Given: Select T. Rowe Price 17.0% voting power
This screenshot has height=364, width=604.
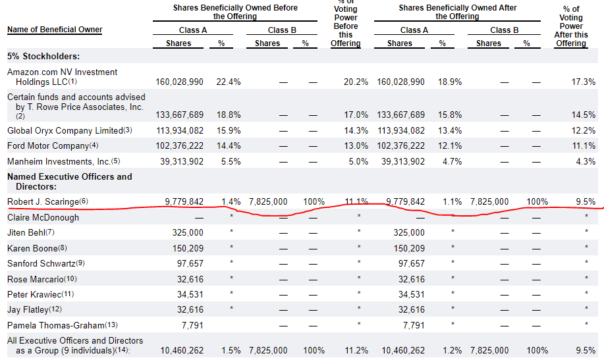Looking at the screenshot, I should [x=356, y=115].
